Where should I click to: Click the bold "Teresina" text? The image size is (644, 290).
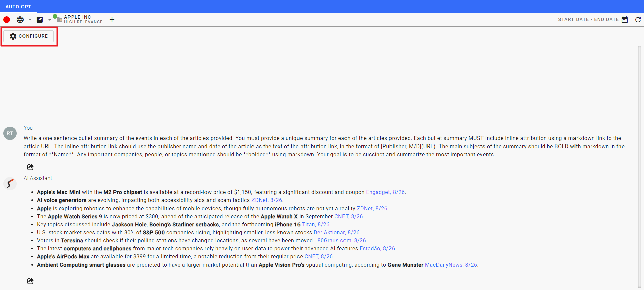tap(72, 240)
